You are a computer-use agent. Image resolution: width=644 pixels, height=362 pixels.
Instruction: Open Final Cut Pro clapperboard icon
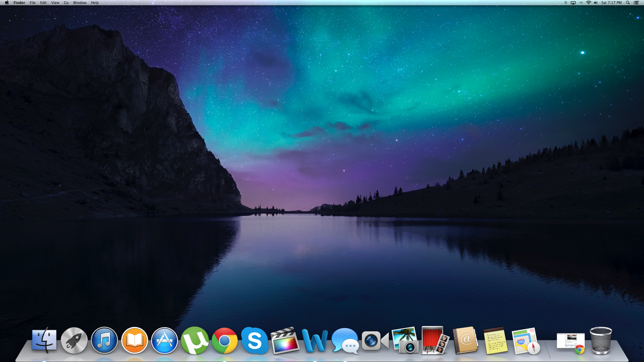pyautogui.click(x=285, y=341)
